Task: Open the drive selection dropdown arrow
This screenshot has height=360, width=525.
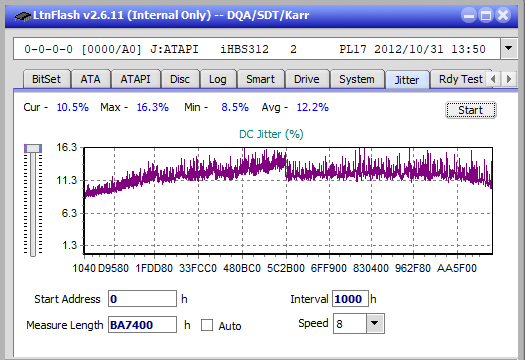Action: [x=508, y=49]
